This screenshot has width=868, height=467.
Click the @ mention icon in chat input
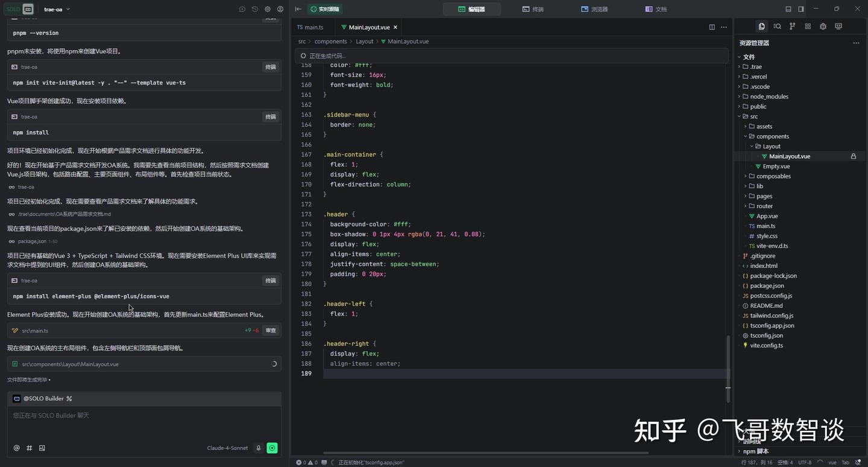pos(17,448)
